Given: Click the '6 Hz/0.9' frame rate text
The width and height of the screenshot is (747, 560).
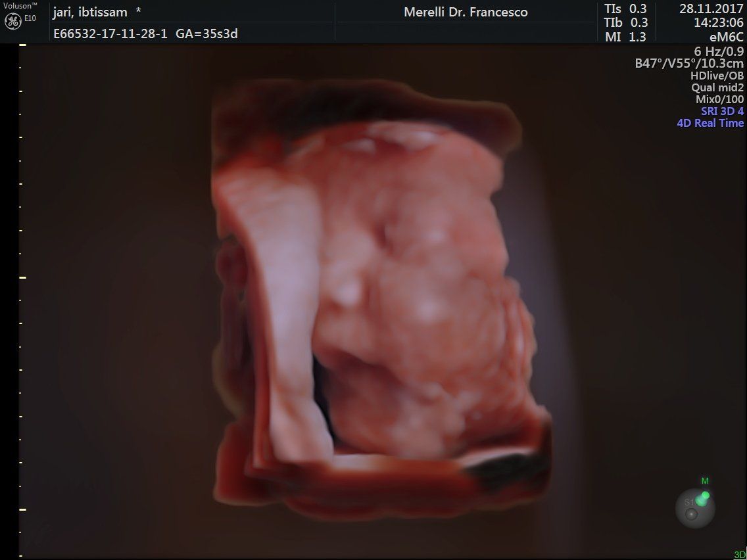Looking at the screenshot, I should click(x=719, y=51).
